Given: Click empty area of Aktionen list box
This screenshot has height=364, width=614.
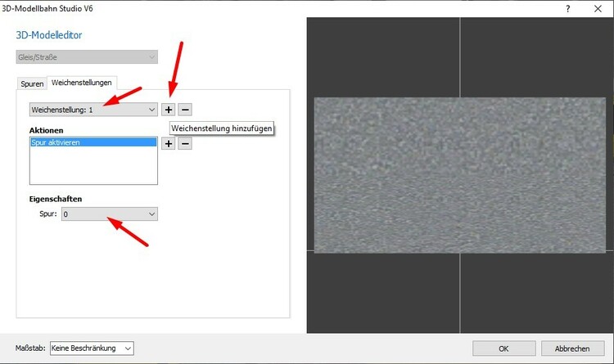Looking at the screenshot, I should point(93,165).
